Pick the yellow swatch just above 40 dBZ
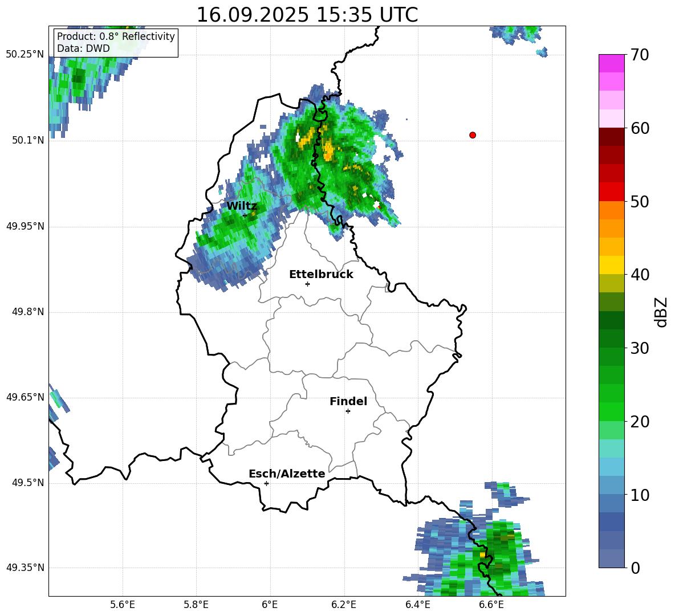 point(611,265)
